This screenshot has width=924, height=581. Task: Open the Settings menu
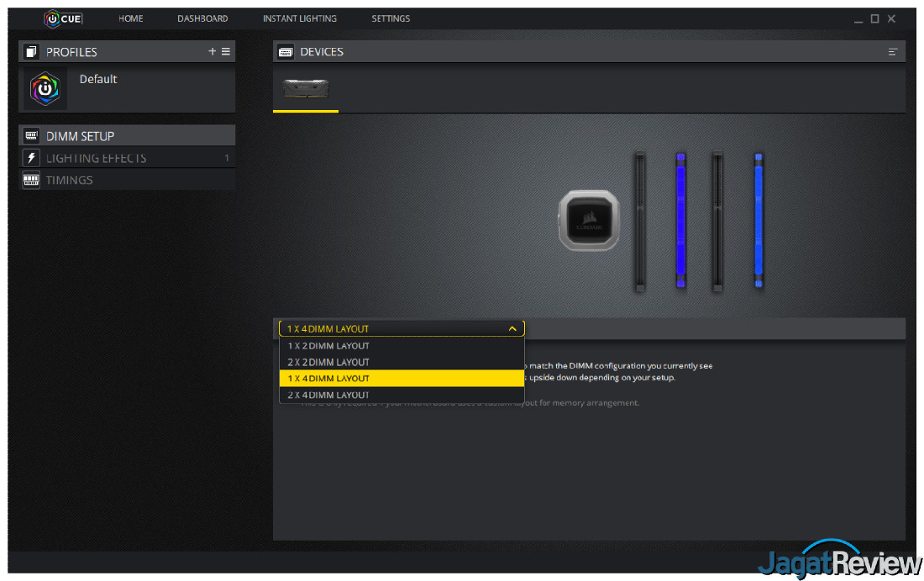click(x=391, y=18)
